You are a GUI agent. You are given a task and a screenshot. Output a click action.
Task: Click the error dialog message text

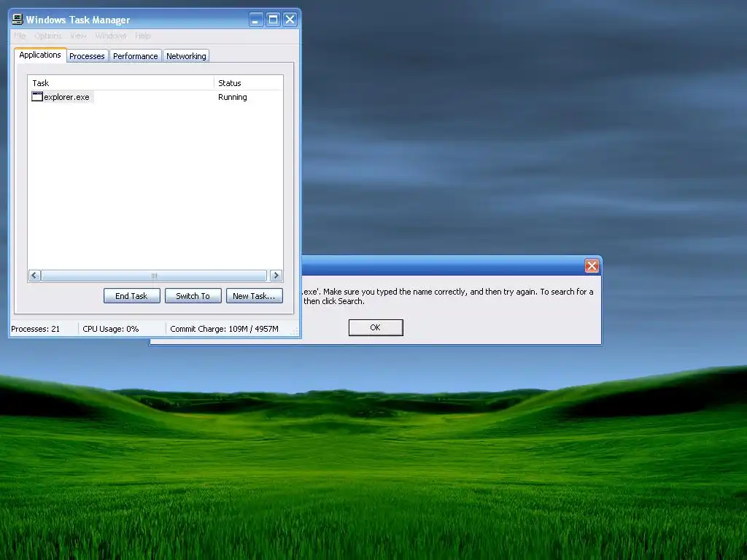pyautogui.click(x=449, y=296)
